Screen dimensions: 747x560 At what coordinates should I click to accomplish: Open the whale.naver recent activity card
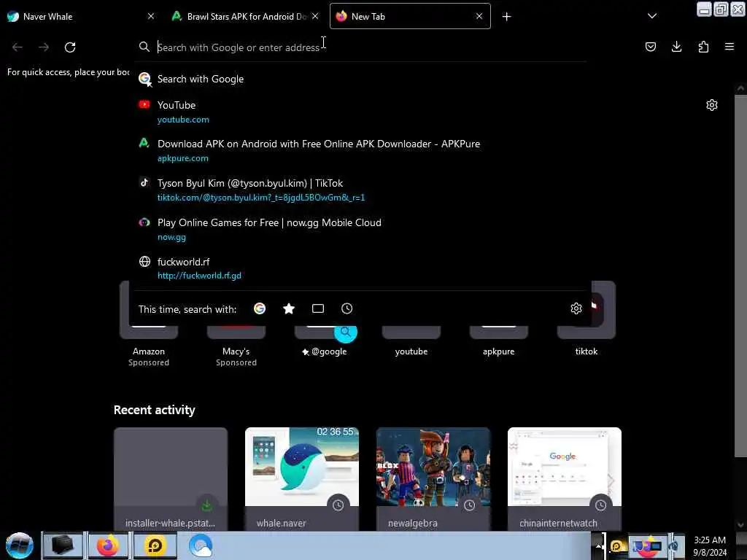[302, 479]
